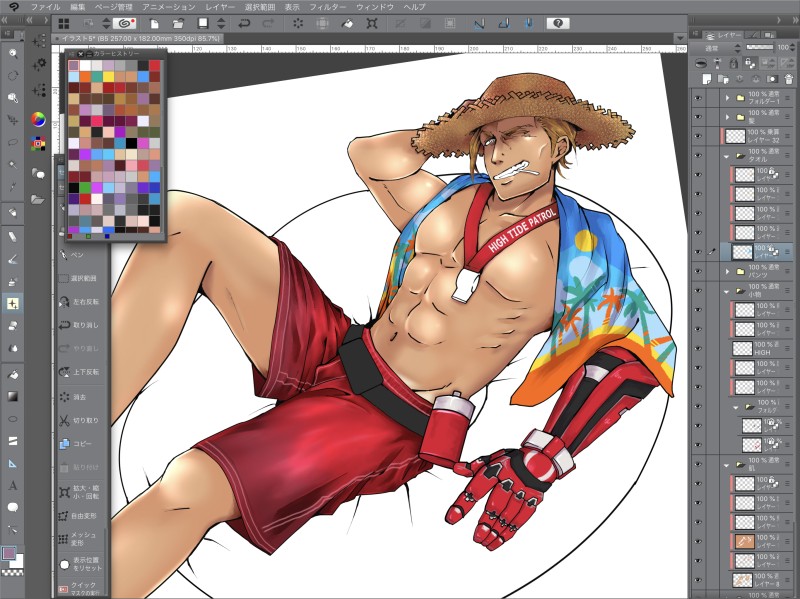Image resolution: width=800 pixels, height=599 pixels.
Task: Select the Auto select wand tool
Action: tap(13, 165)
